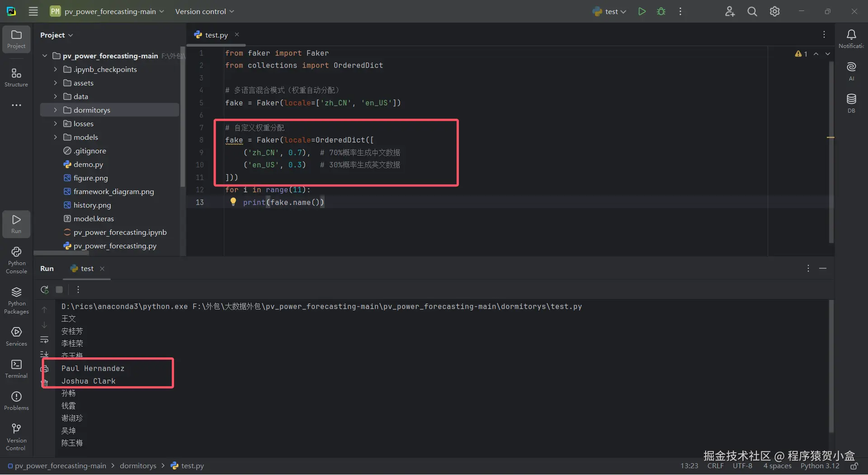Open the Database (DB) panel
The height and width of the screenshot is (475, 868).
[851, 103]
